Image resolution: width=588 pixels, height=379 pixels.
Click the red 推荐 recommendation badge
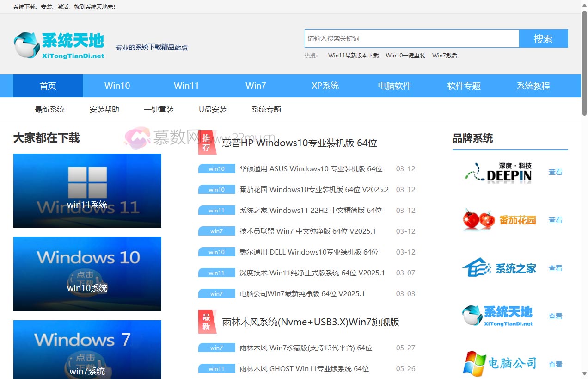point(207,143)
